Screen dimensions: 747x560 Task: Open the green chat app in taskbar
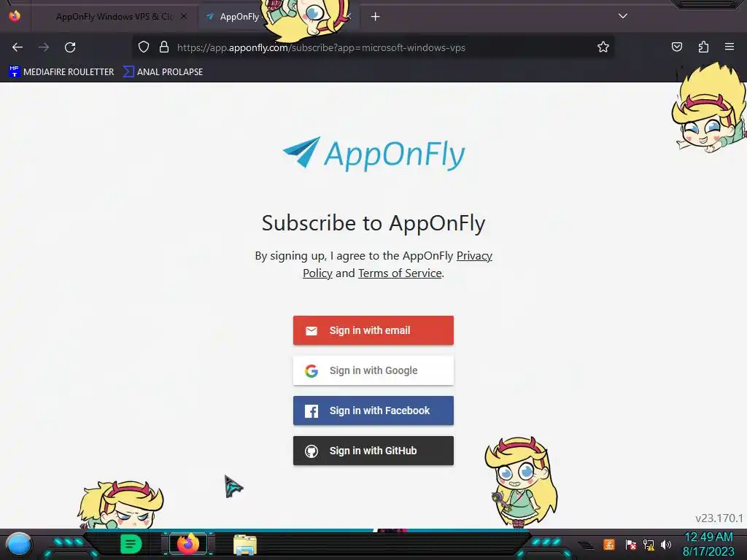[x=131, y=544]
